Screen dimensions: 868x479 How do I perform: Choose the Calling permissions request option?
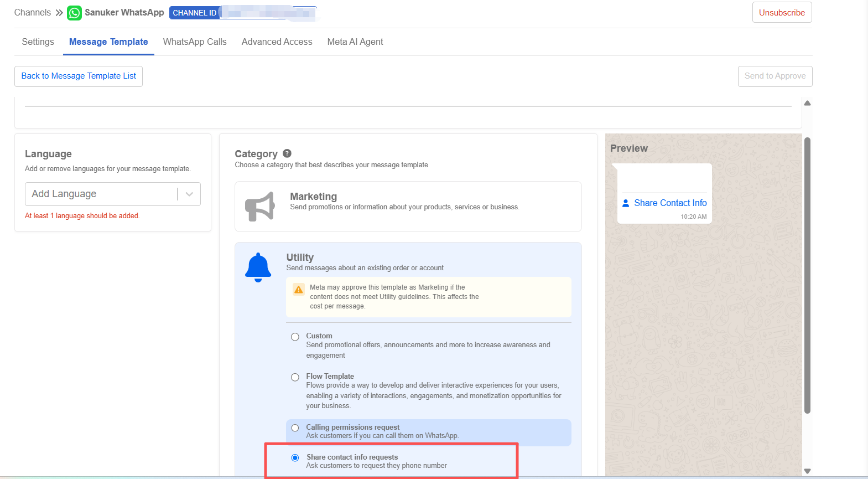click(295, 428)
